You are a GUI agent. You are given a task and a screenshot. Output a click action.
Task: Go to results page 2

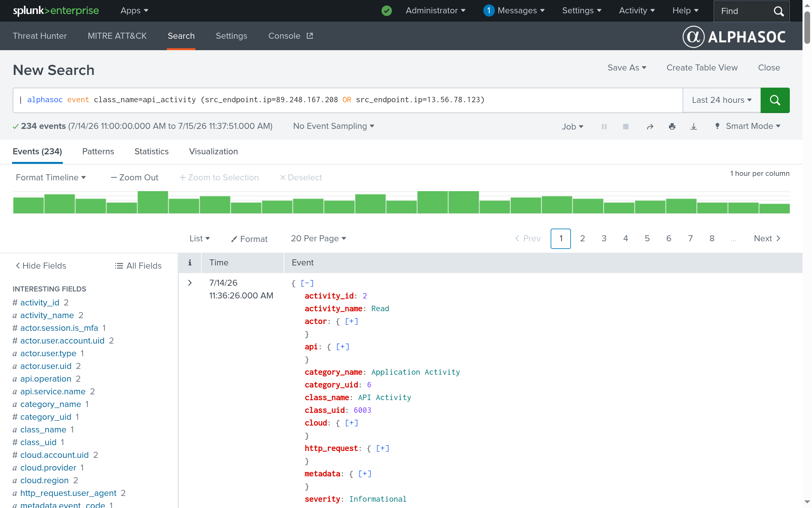click(582, 238)
